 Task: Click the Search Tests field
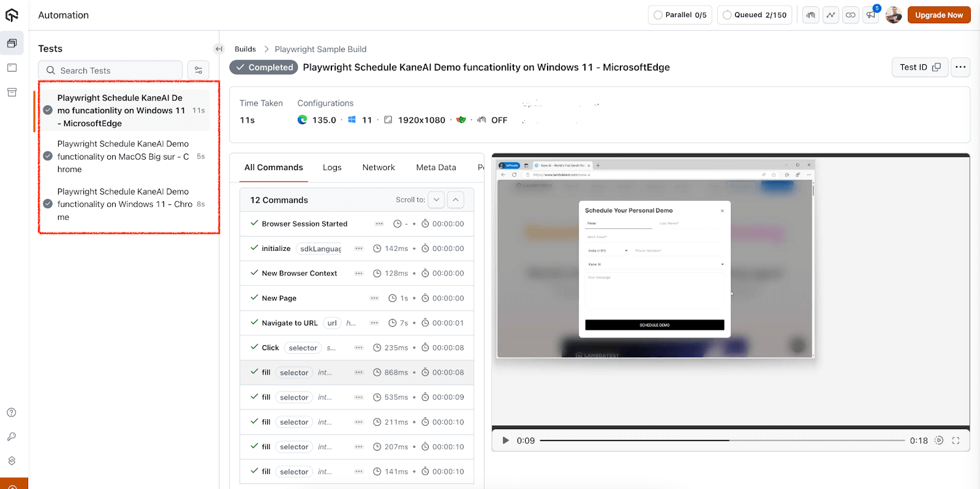coord(110,70)
